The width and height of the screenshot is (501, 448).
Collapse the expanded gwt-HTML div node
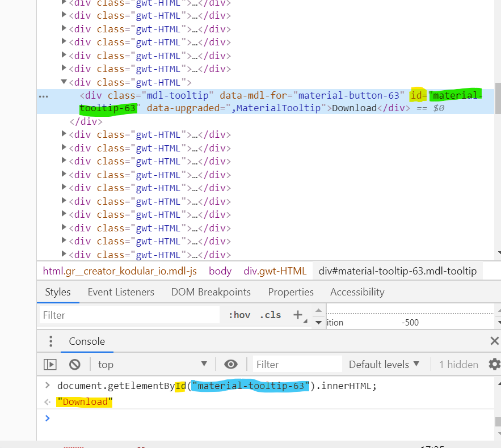point(64,82)
